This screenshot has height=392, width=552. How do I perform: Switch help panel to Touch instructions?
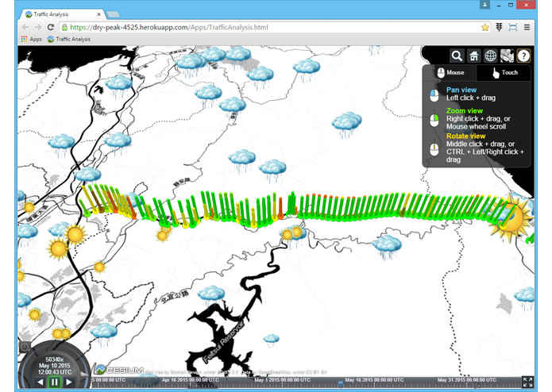click(504, 73)
